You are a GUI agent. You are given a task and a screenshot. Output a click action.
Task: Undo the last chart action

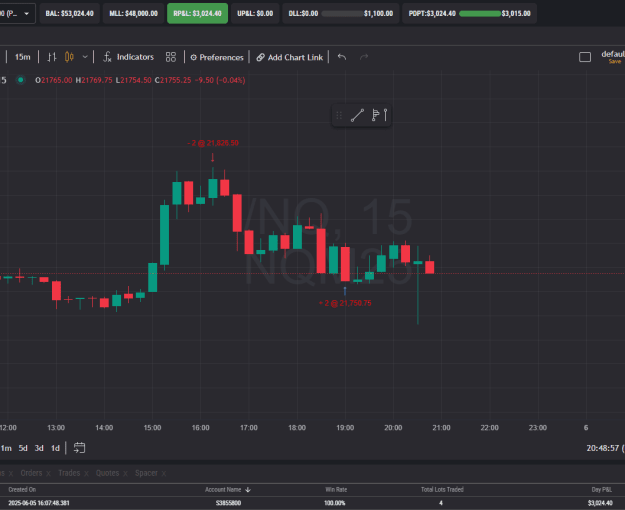pyautogui.click(x=342, y=57)
